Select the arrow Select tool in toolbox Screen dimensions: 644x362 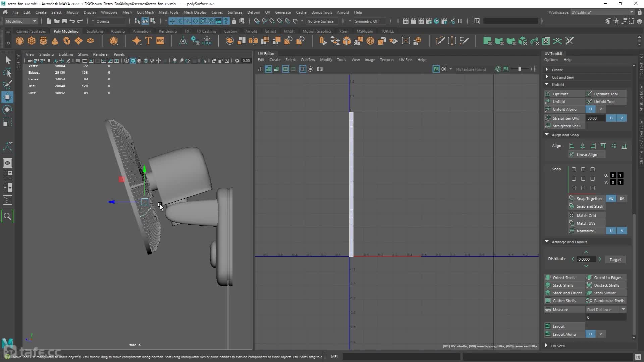click(7, 60)
